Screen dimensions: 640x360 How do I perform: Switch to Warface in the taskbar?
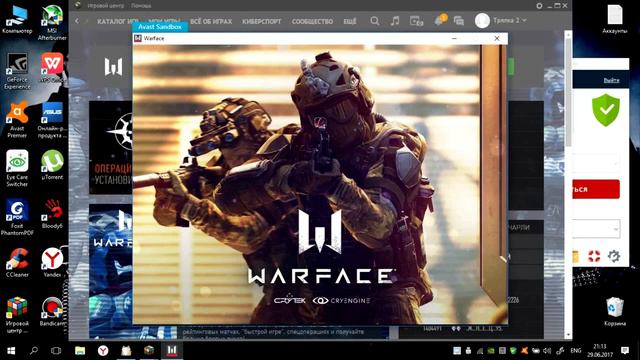tap(172, 351)
